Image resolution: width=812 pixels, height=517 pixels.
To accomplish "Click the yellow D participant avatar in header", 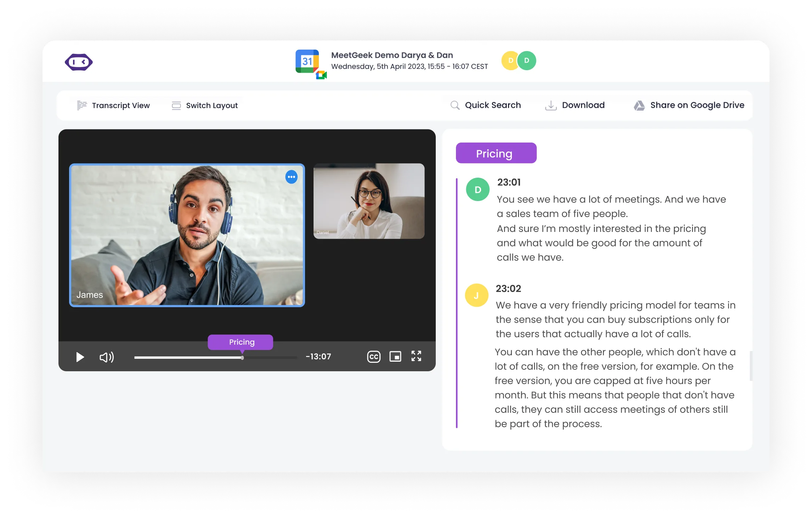I will coord(509,61).
